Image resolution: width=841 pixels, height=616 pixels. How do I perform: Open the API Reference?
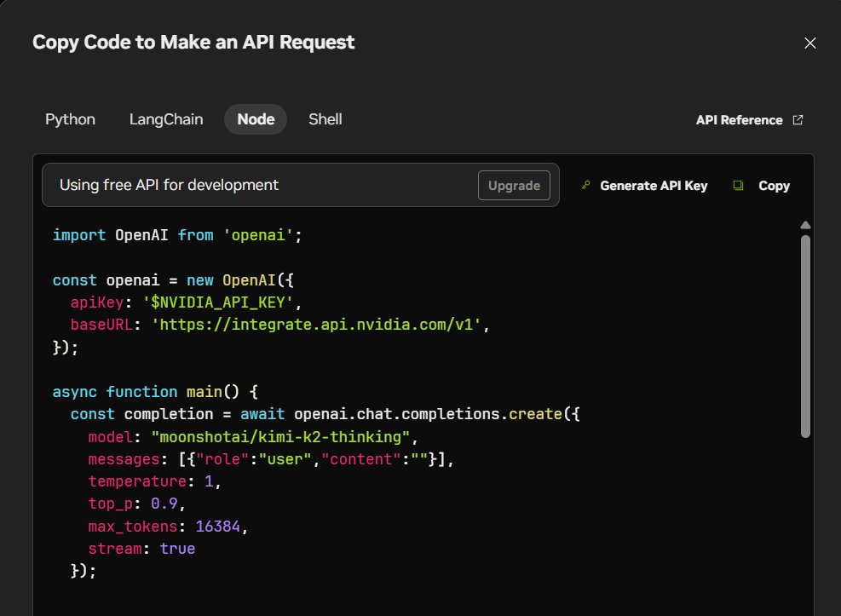tap(740, 119)
